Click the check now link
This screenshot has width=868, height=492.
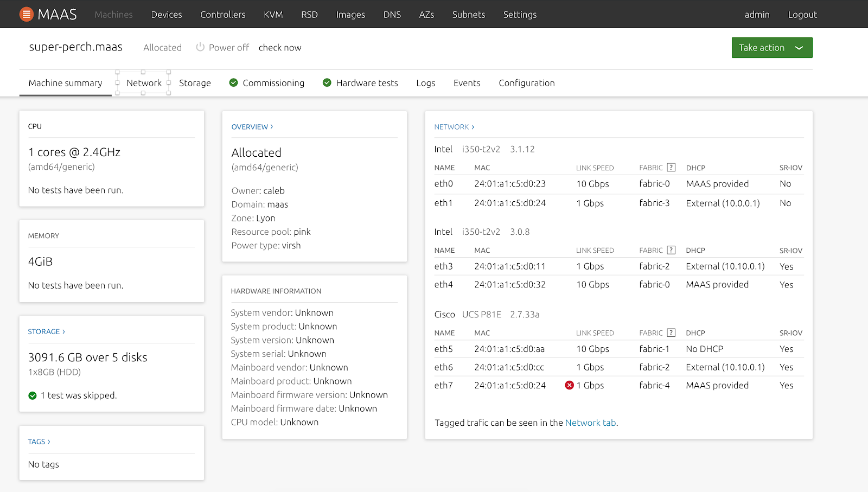pyautogui.click(x=280, y=48)
